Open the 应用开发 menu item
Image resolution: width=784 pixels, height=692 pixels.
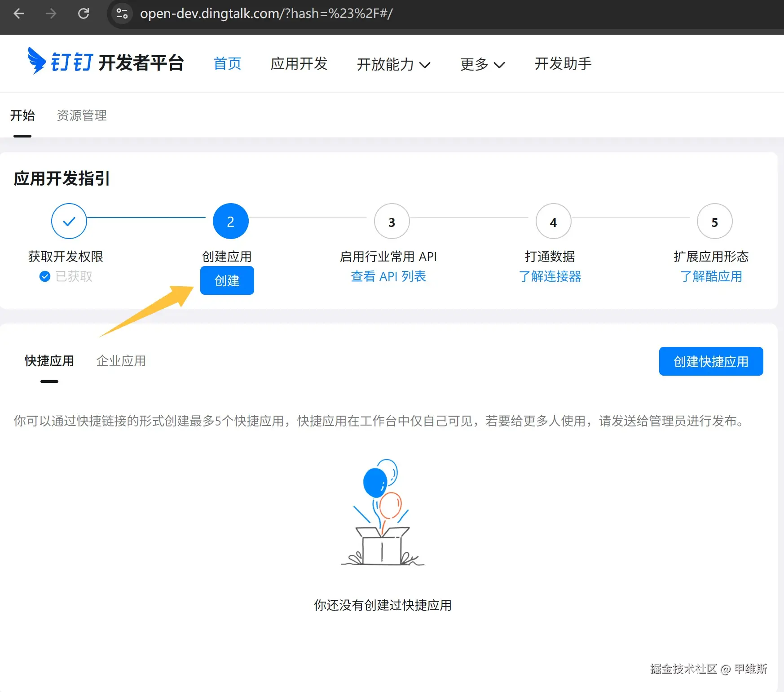pos(299,64)
